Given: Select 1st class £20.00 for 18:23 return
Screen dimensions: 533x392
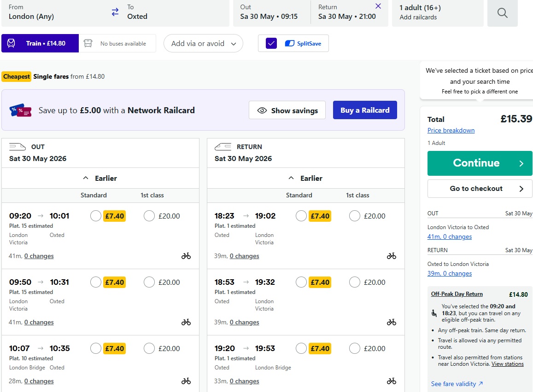Looking at the screenshot, I should tap(355, 216).
